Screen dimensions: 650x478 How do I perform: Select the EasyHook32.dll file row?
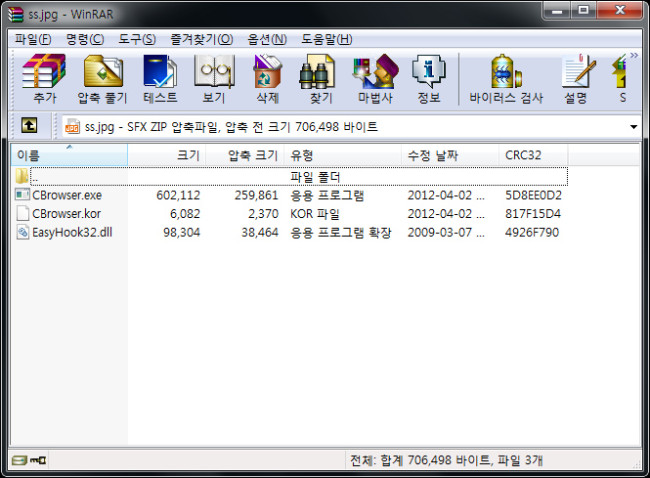point(74,232)
